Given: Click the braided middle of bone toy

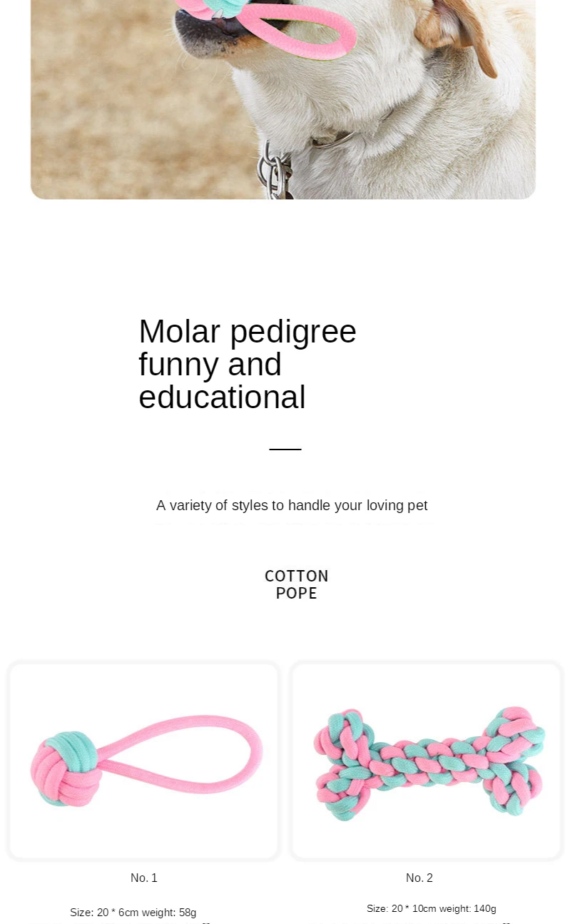Looking at the screenshot, I should pyautogui.click(x=428, y=765).
